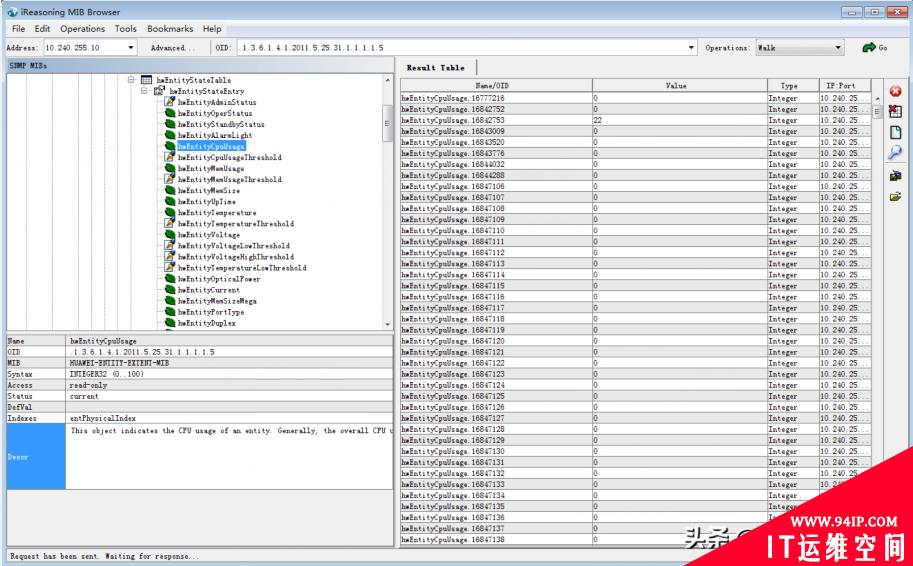The width and height of the screenshot is (913, 566).
Task: Click the leaf icon beside hwEntityTemperature
Action: click(x=169, y=213)
